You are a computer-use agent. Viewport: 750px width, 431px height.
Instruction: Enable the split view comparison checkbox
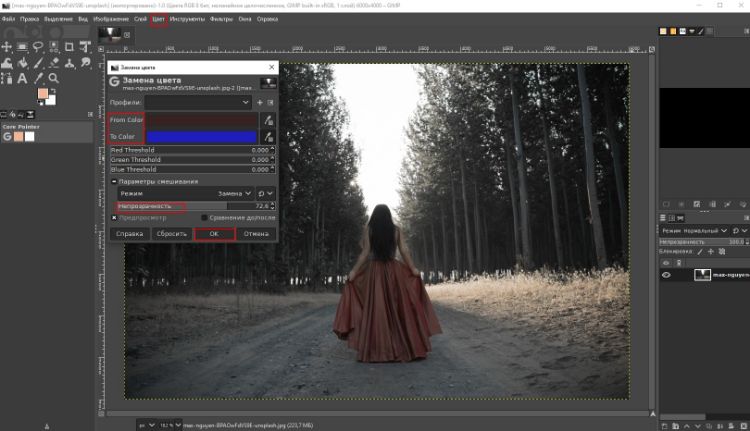point(205,217)
